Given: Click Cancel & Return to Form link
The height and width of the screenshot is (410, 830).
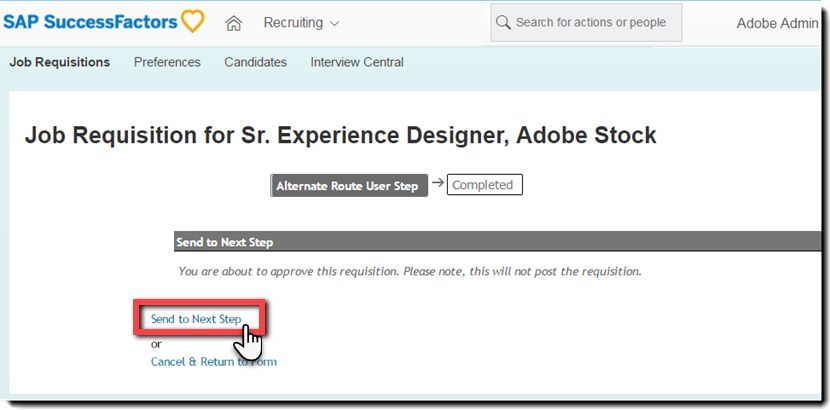Looking at the screenshot, I should 214,362.
